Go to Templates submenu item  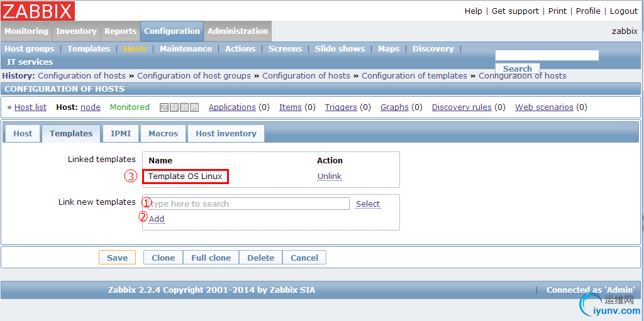point(89,49)
